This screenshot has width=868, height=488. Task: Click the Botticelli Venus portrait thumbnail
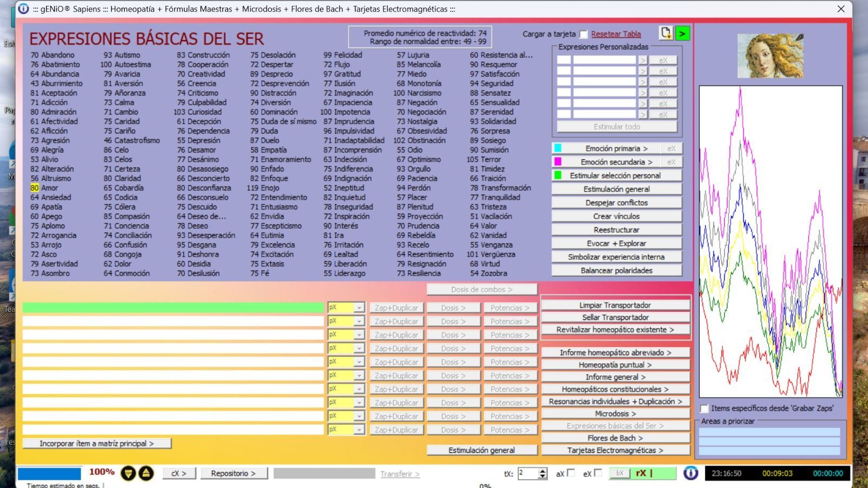(770, 56)
